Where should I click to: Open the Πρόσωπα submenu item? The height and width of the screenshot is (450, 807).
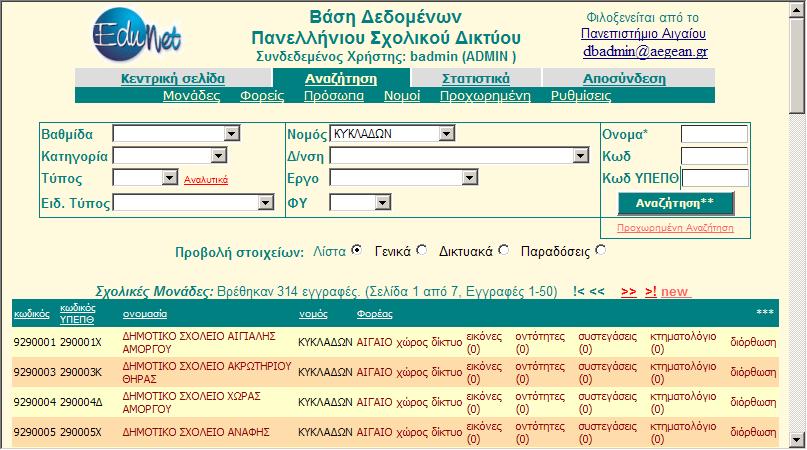pyautogui.click(x=334, y=96)
